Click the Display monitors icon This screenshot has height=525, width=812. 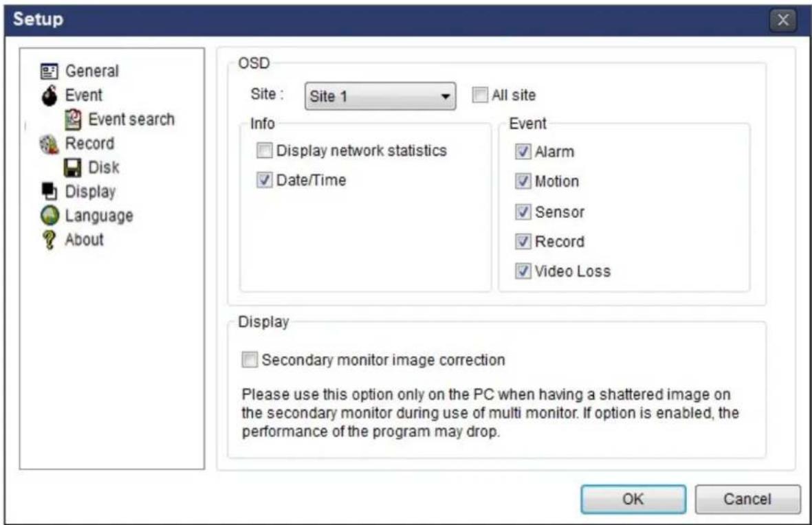pos(50,192)
